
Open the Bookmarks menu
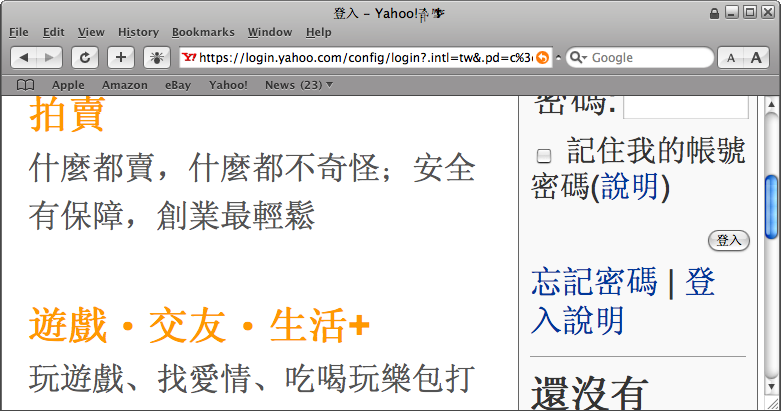tap(203, 32)
